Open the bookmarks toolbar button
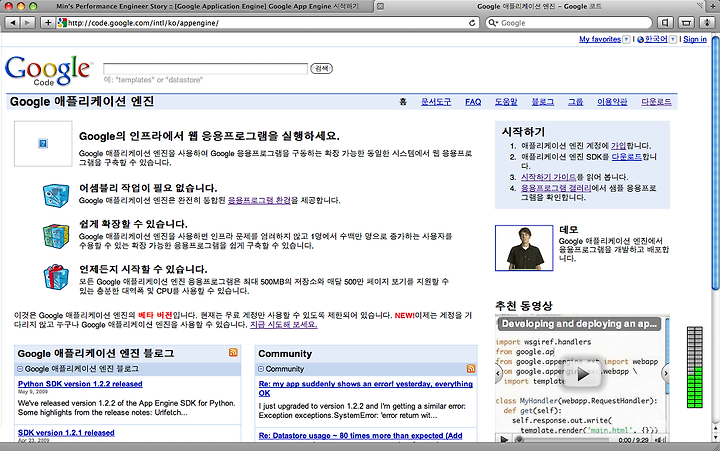Screen dimensions: 720x451 [665, 23]
